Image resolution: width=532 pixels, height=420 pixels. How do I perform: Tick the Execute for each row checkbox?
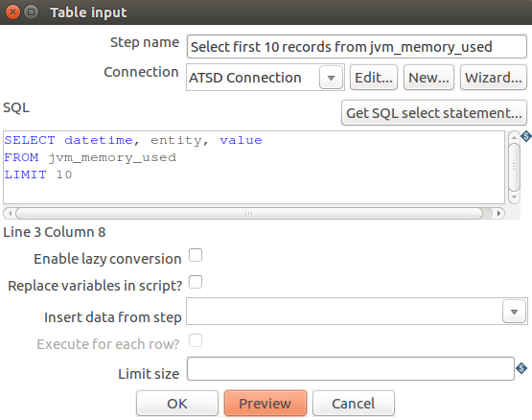(x=196, y=340)
